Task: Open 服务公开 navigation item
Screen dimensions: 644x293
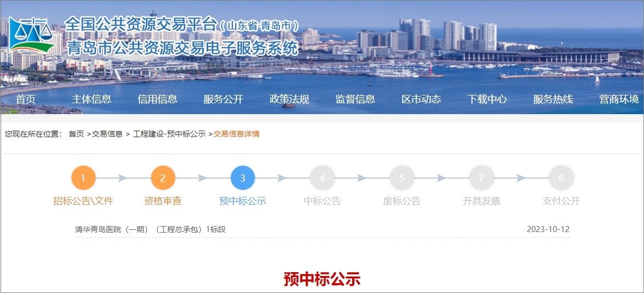Action: click(x=223, y=99)
